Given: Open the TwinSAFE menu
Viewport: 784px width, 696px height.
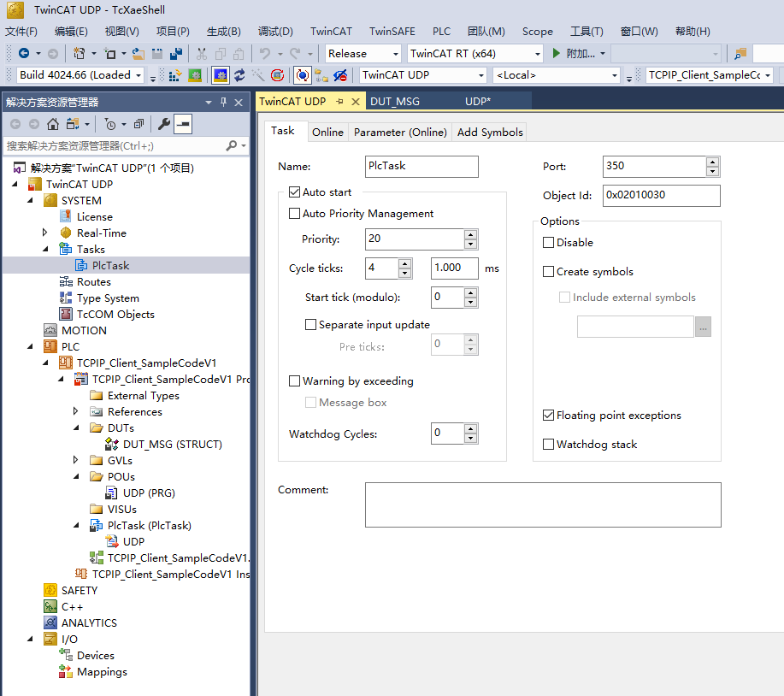Looking at the screenshot, I should (x=392, y=32).
